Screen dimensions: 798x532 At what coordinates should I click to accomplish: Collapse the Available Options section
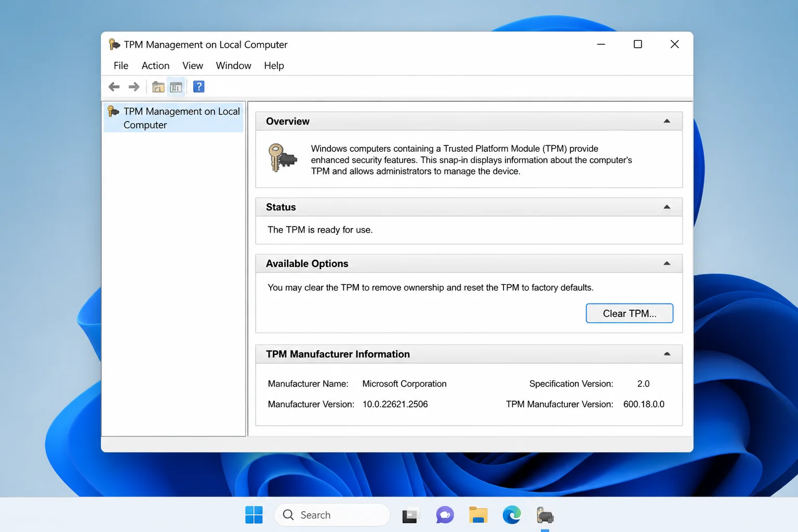667,263
